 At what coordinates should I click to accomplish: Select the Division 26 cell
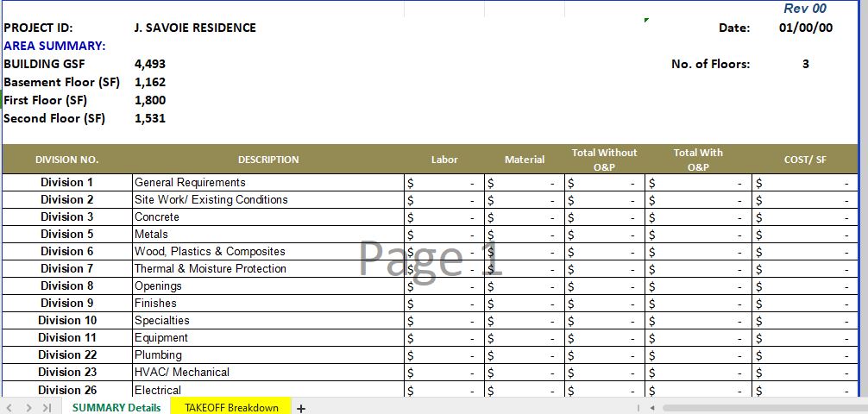(67, 390)
